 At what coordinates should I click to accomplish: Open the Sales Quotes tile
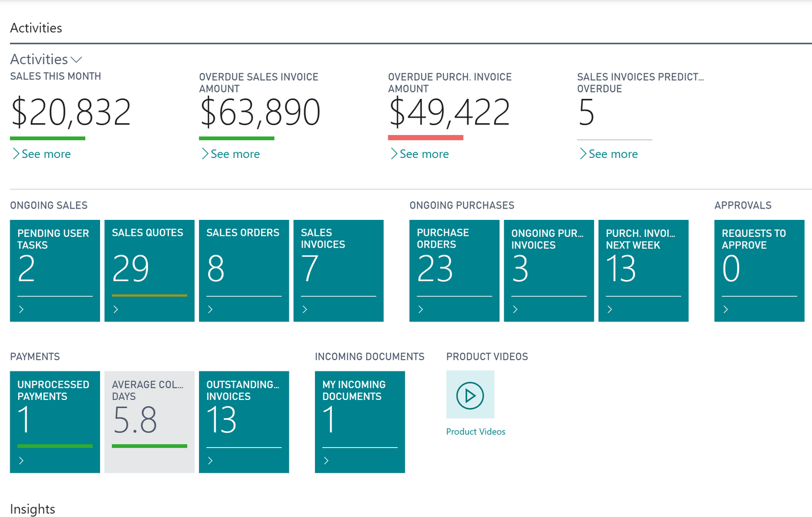pyautogui.click(x=150, y=270)
